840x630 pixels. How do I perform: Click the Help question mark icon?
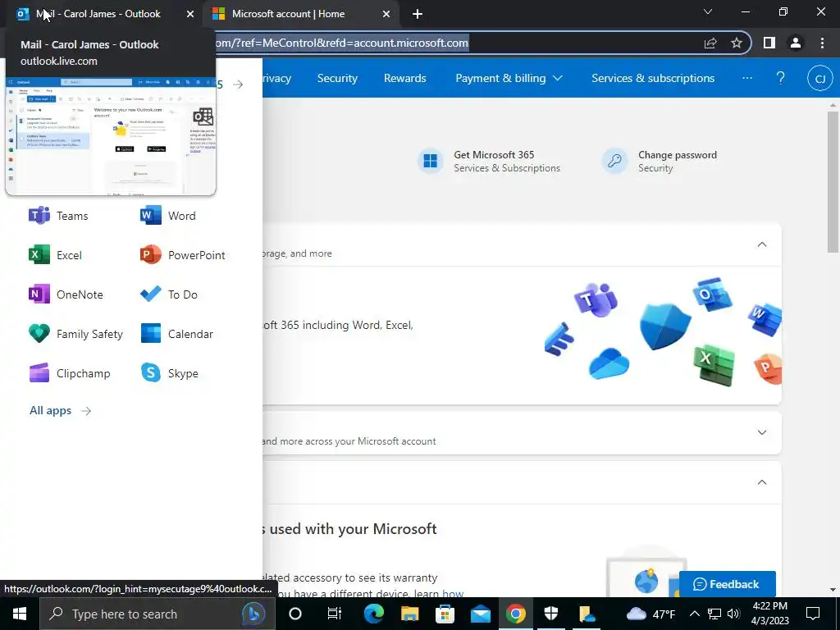(x=781, y=78)
